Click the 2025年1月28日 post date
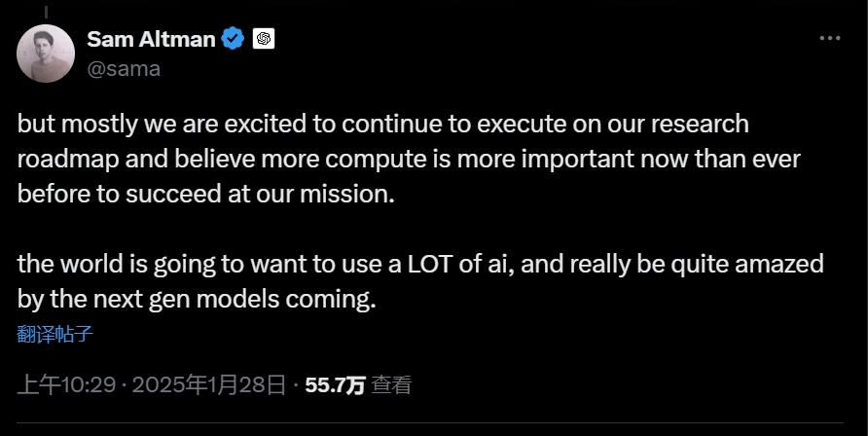Screen dimensions: 868x436 tap(209, 384)
